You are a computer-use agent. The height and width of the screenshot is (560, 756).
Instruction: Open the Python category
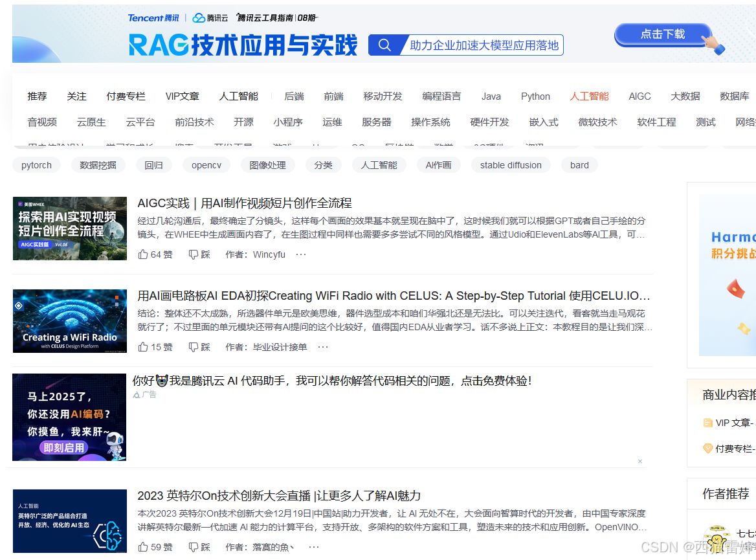coord(535,96)
